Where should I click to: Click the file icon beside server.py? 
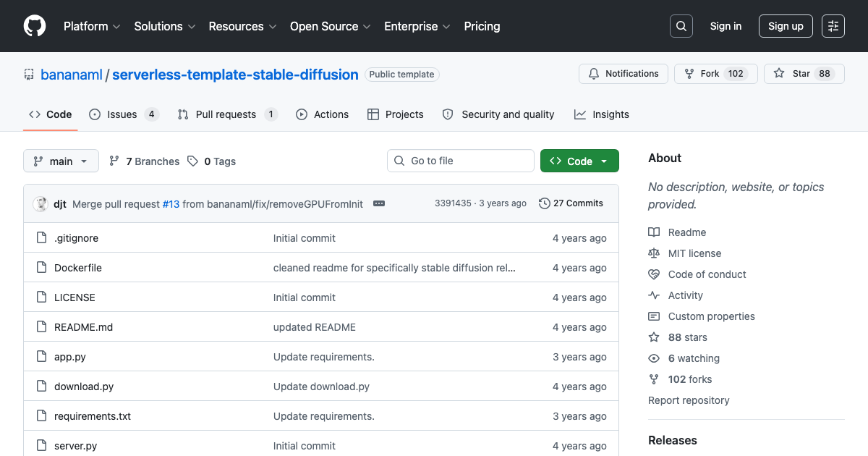click(41, 446)
